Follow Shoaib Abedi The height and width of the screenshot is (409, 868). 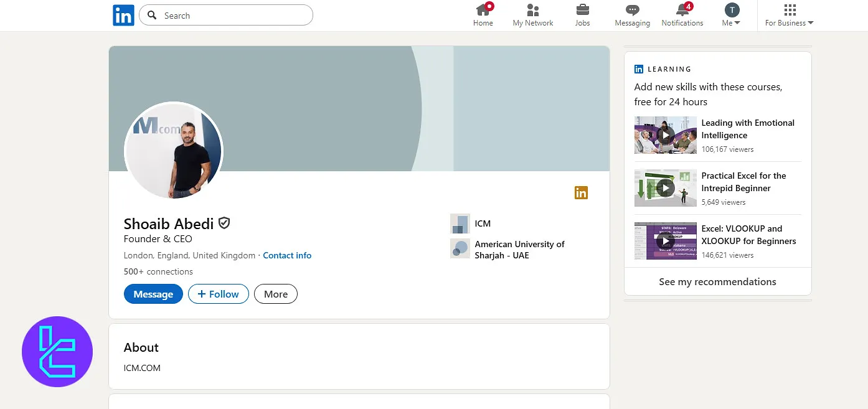(218, 294)
